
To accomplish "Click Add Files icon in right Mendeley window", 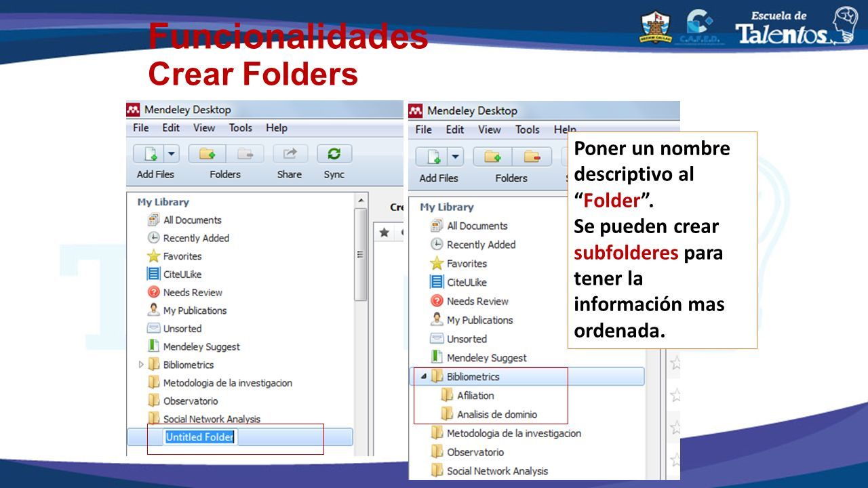I will [432, 157].
